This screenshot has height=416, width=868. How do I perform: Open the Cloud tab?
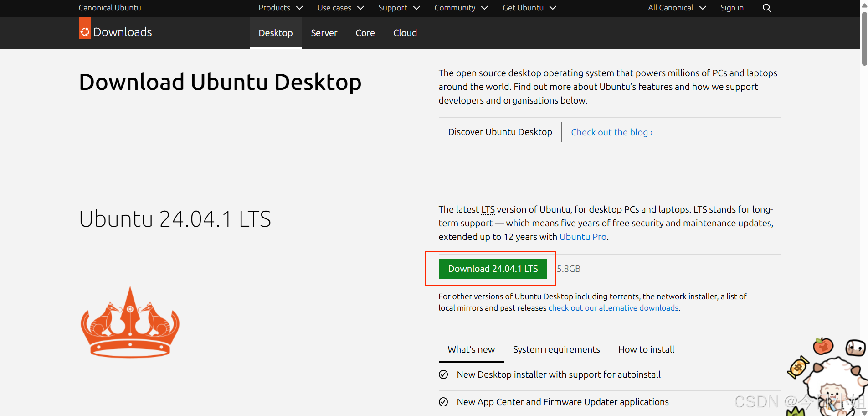(x=405, y=33)
